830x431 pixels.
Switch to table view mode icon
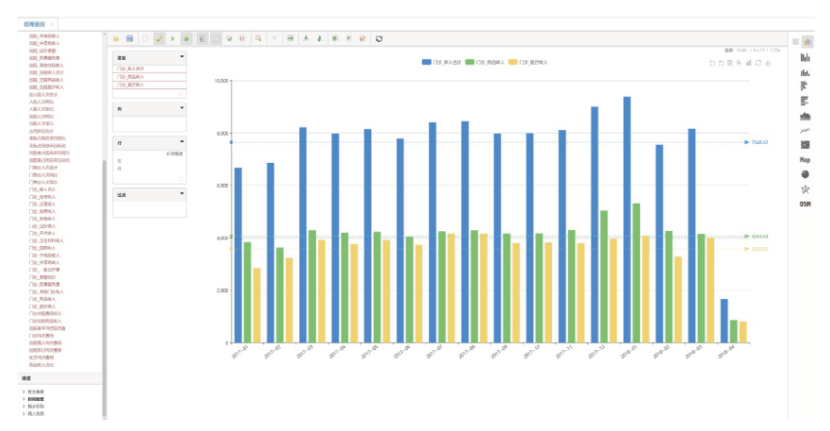(796, 42)
